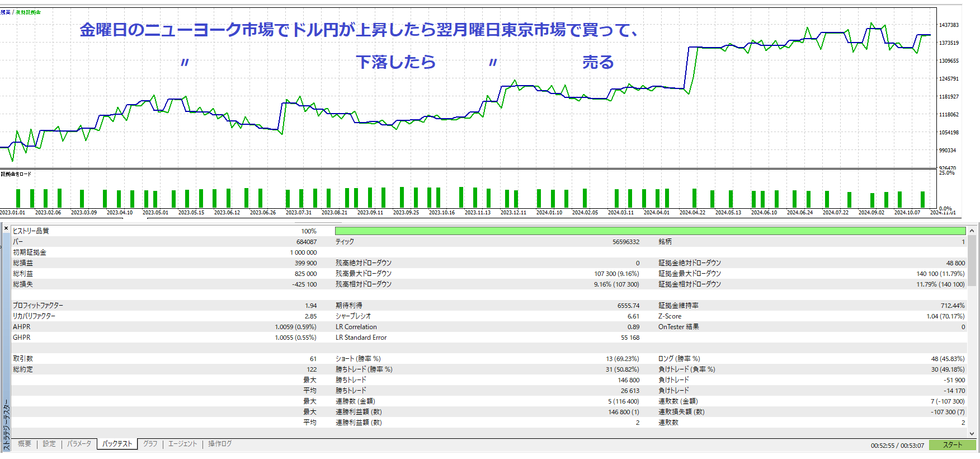
Task: Select the ショート (勝率 %) label
Action: pyautogui.click(x=358, y=359)
